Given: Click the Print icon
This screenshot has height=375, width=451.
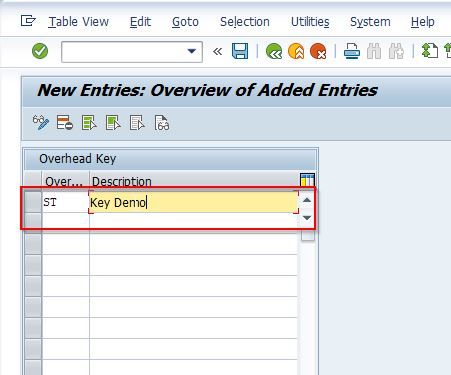Looking at the screenshot, I should (x=352, y=51).
